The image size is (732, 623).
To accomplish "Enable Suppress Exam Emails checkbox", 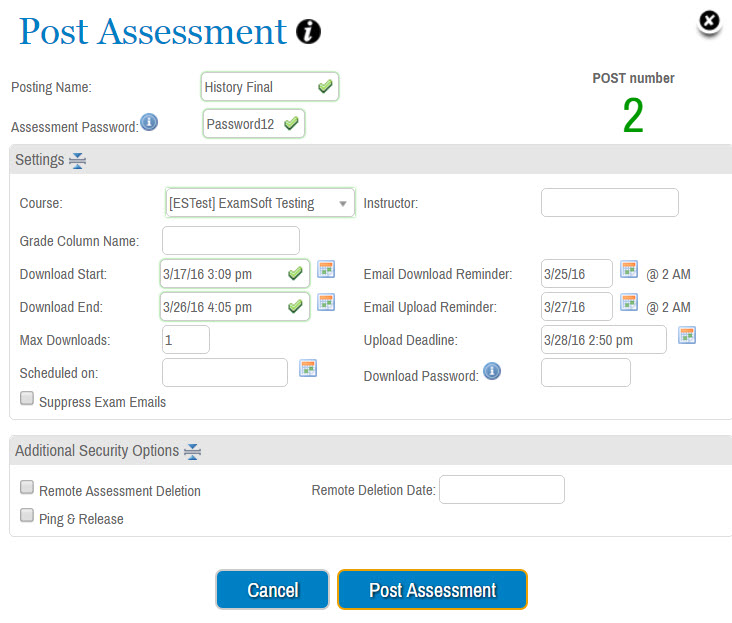I will [27, 398].
